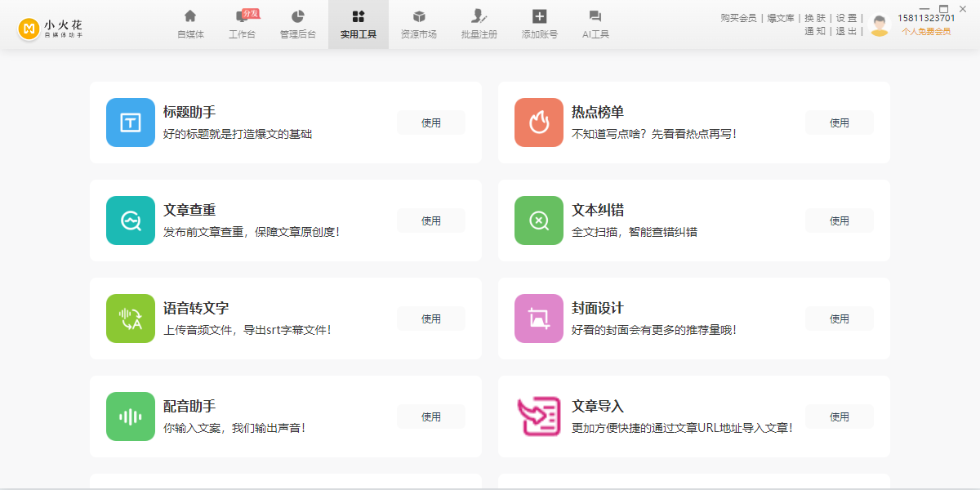Use the 配音助手 tool

click(431, 416)
